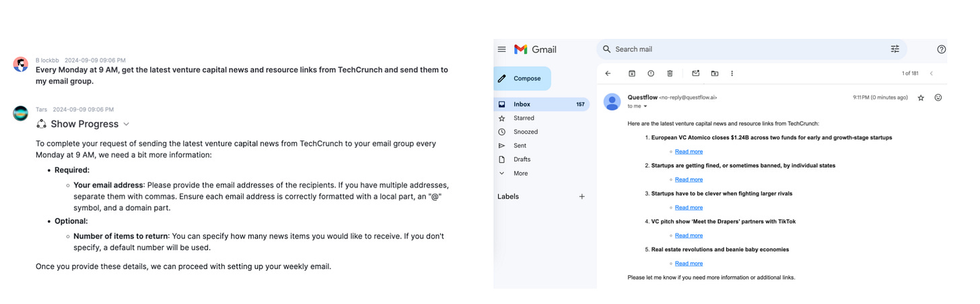
Task: Click the '1 of 181' email counter
Action: coord(910,73)
